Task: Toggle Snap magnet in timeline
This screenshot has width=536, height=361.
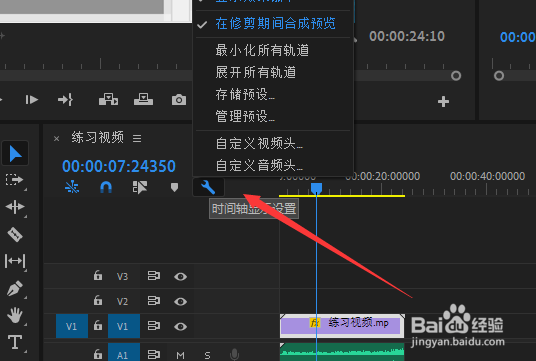Action: (x=106, y=187)
